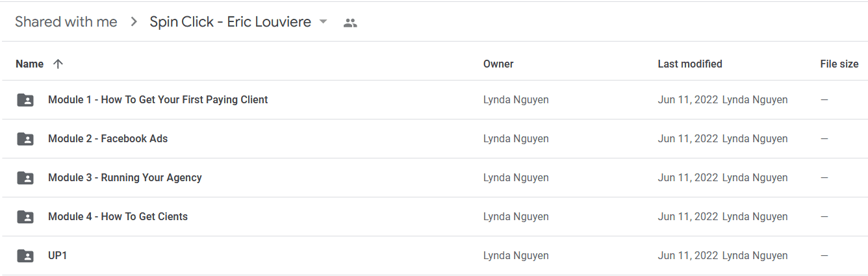
Task: Go back to Shared with me
Action: [66, 22]
